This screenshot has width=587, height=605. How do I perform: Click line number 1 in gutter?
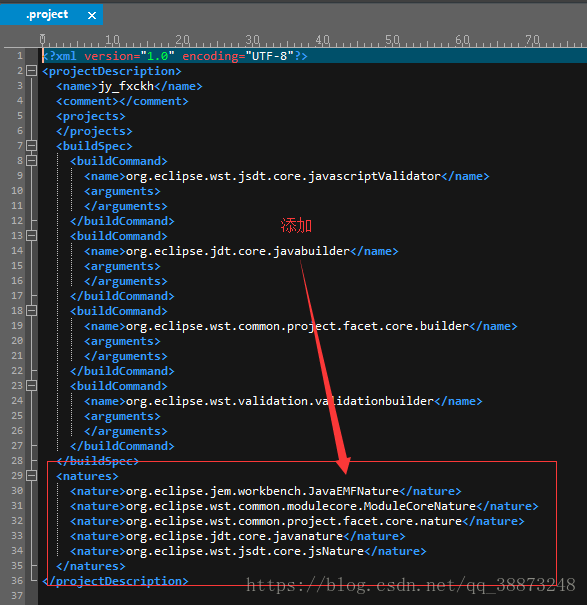click(20, 56)
